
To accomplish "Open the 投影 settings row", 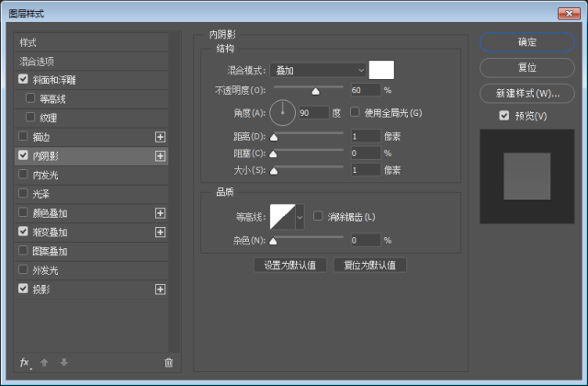I will coord(91,289).
